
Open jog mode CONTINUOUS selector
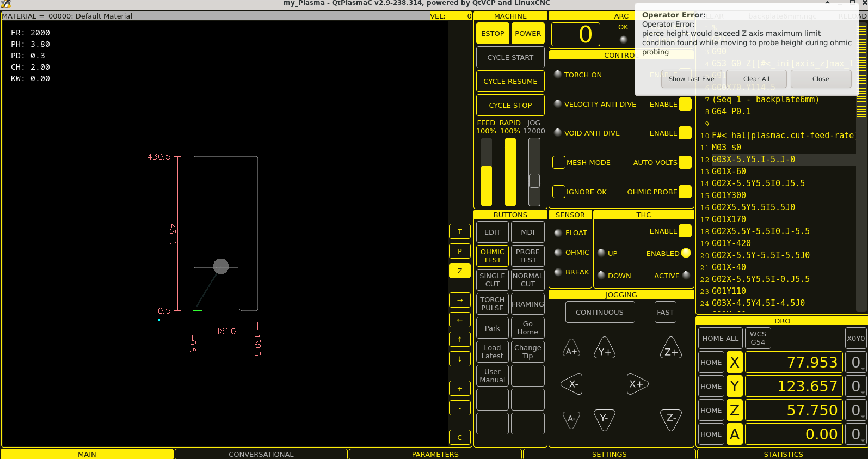click(x=600, y=312)
